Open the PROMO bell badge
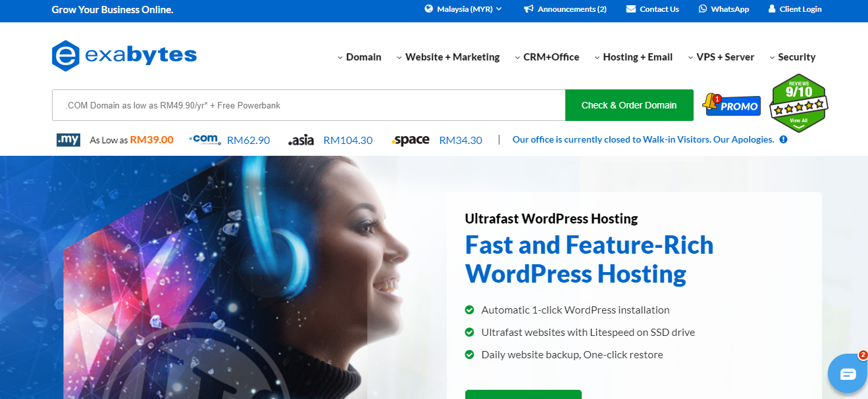The width and height of the screenshot is (868, 399). click(x=731, y=105)
